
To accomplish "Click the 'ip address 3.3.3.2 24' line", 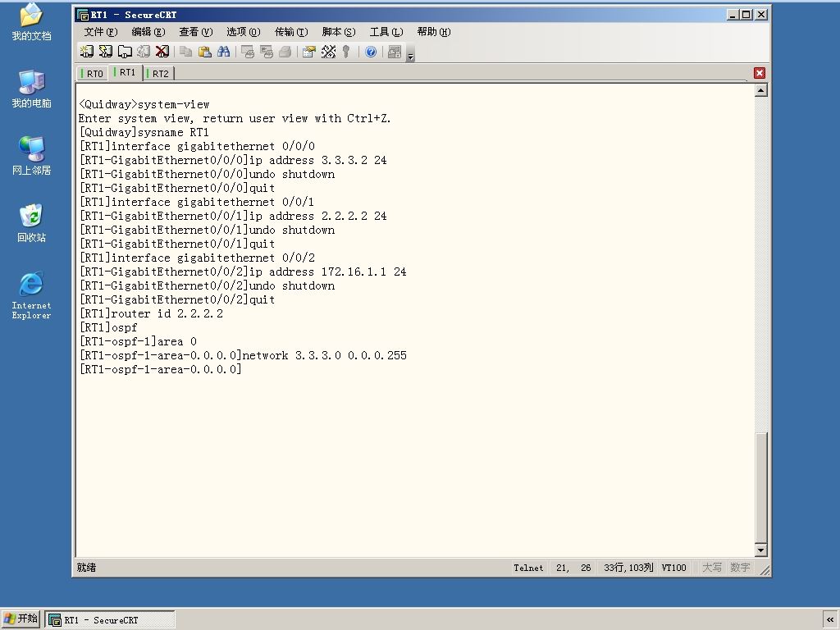I will pos(233,160).
